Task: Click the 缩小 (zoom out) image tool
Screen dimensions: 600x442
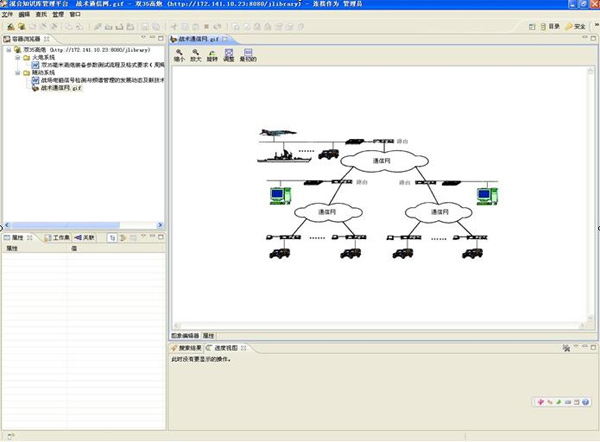Action: click(x=179, y=54)
